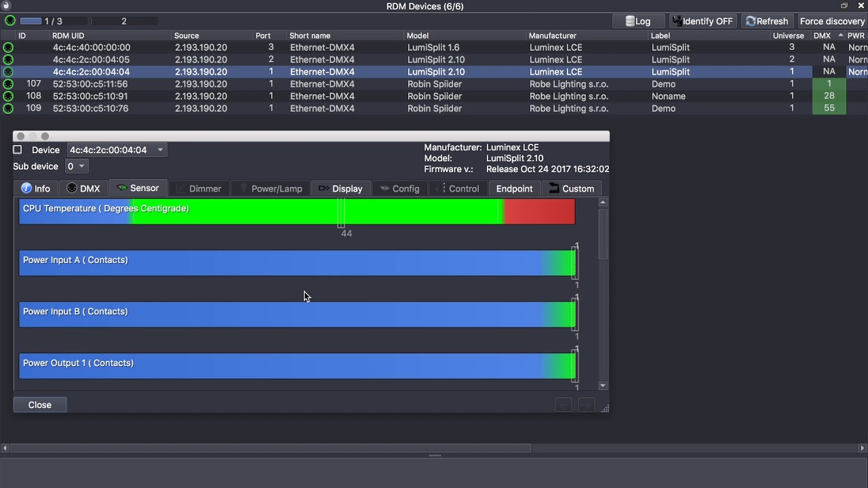Viewport: 868px width, 488px height.
Task: Select device UID 52:53:00:c5:10:91
Action: 90,96
